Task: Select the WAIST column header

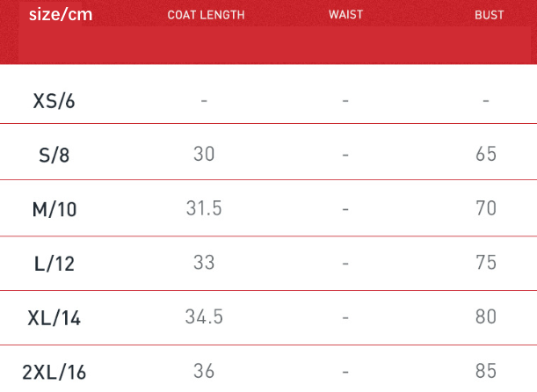Action: point(345,16)
